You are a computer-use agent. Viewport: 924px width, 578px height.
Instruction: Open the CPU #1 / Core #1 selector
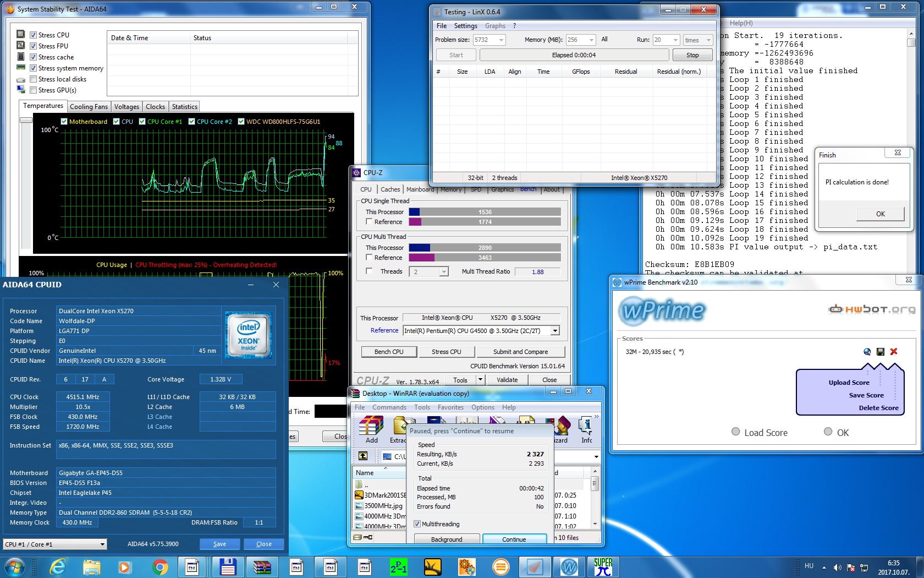point(54,544)
